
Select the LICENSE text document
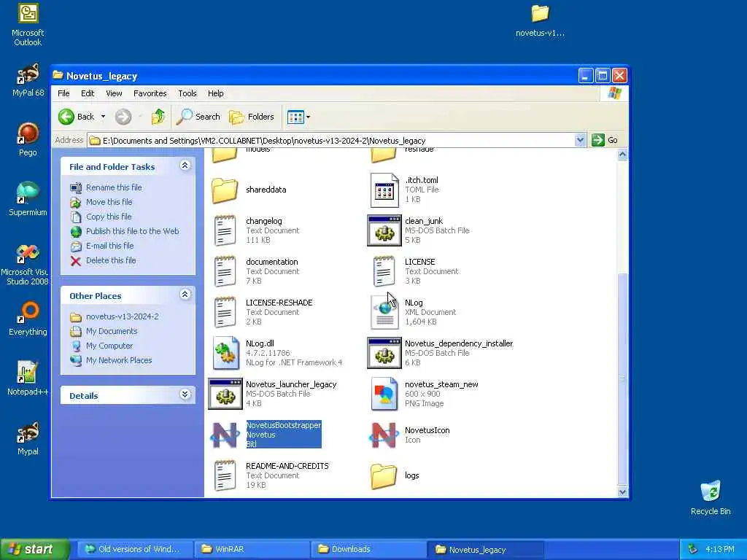pos(415,271)
